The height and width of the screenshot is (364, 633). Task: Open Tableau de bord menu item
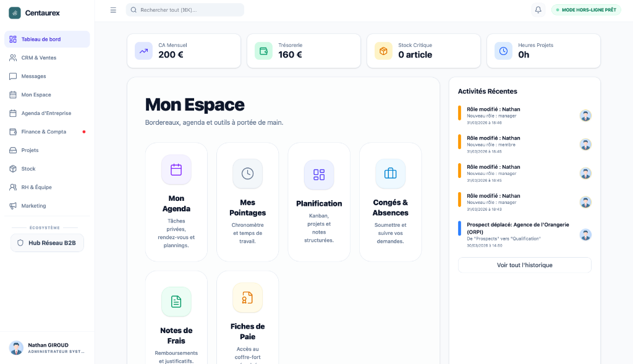47,39
